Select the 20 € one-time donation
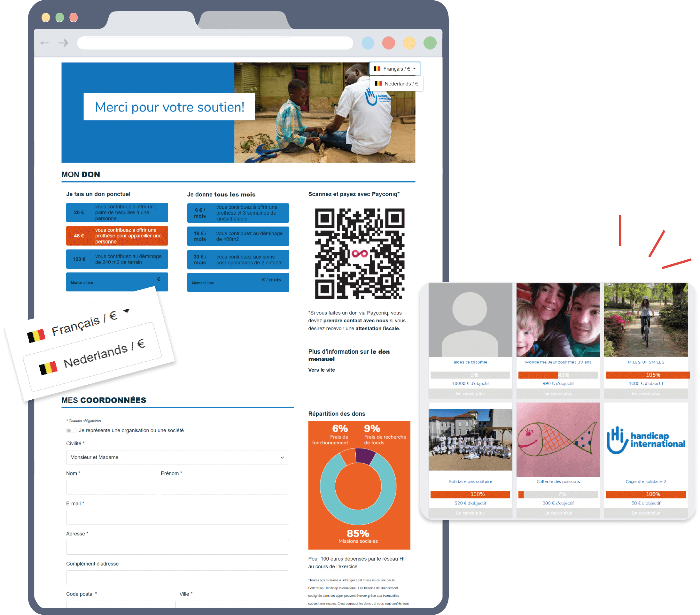Screen dimensions: 700x615 tap(117, 212)
